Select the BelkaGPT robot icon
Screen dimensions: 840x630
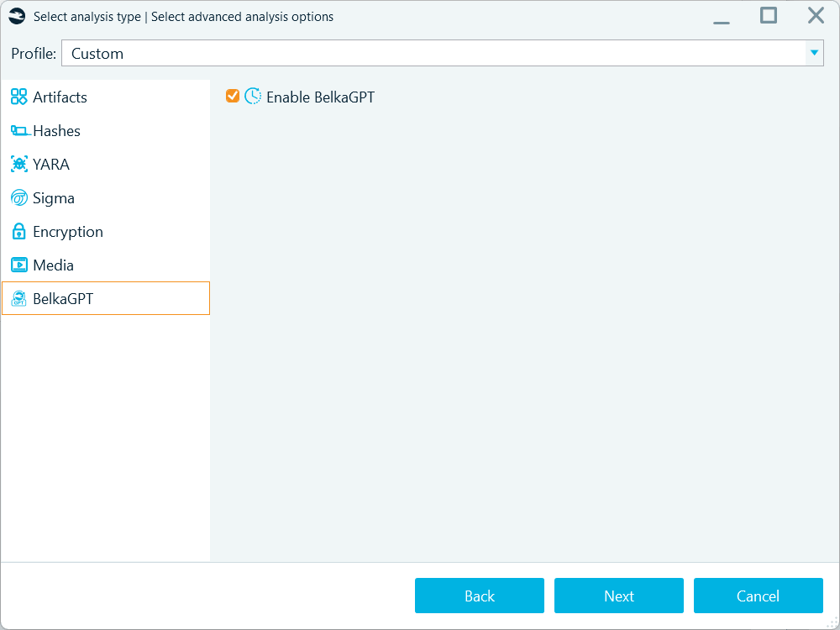point(18,298)
